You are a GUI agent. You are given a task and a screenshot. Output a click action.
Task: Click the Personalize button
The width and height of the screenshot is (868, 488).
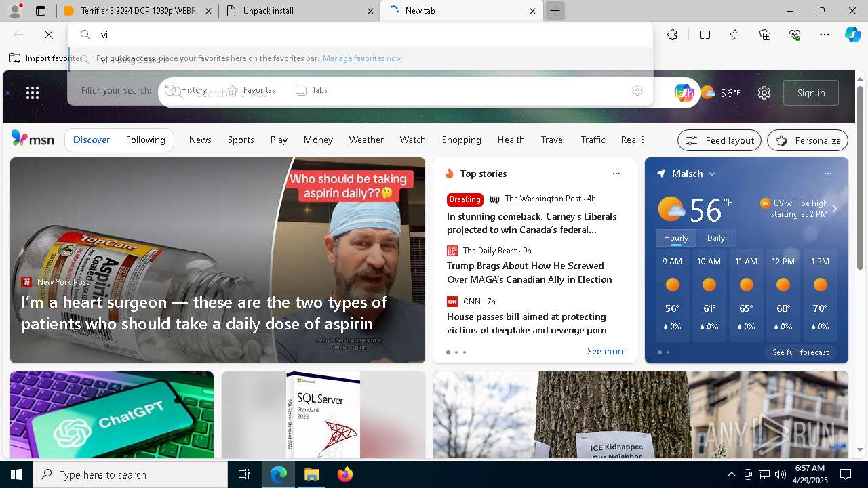(808, 140)
